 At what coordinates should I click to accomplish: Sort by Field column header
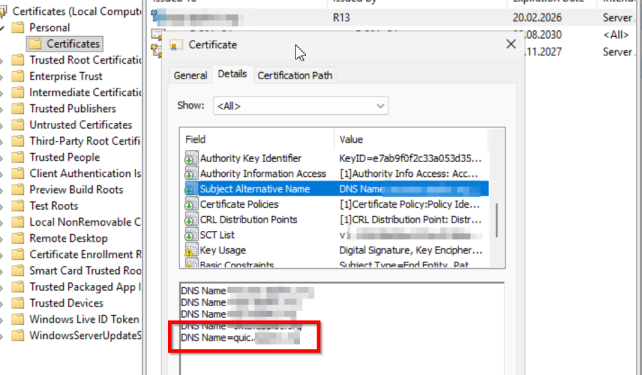point(258,140)
